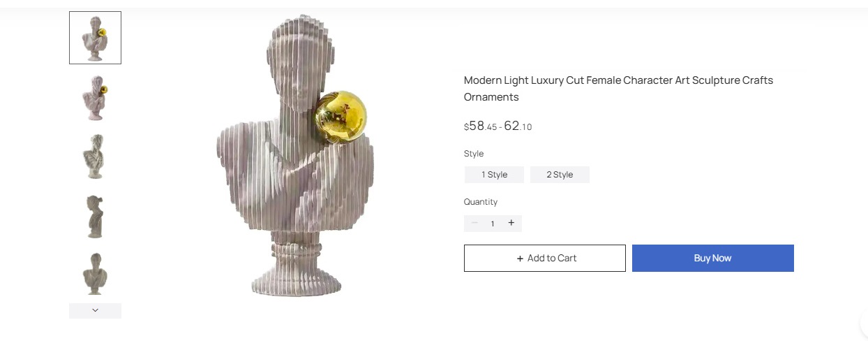The image size is (868, 341).
Task: Open the floating round widget at right edge
Action: (x=864, y=324)
